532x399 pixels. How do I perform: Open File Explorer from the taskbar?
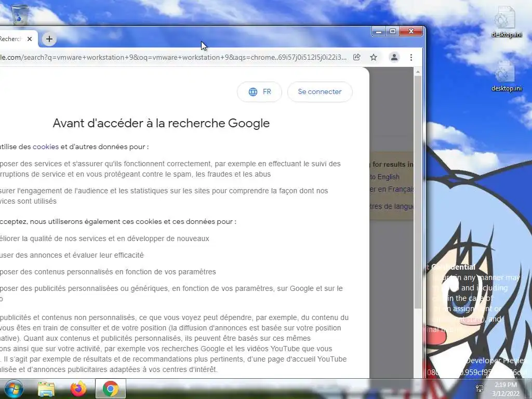tap(46, 389)
